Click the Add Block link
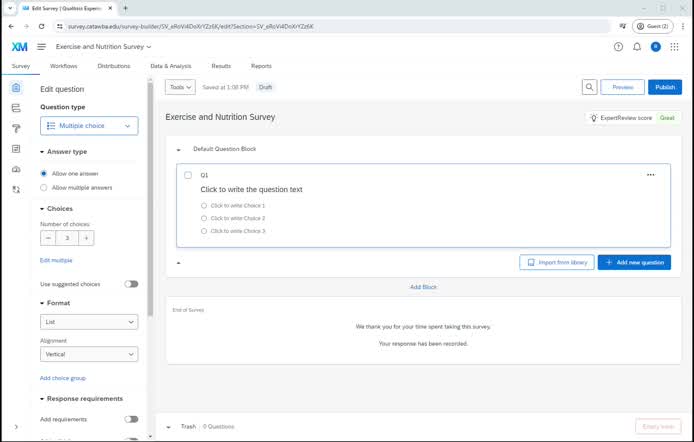694x442 pixels. tap(423, 287)
